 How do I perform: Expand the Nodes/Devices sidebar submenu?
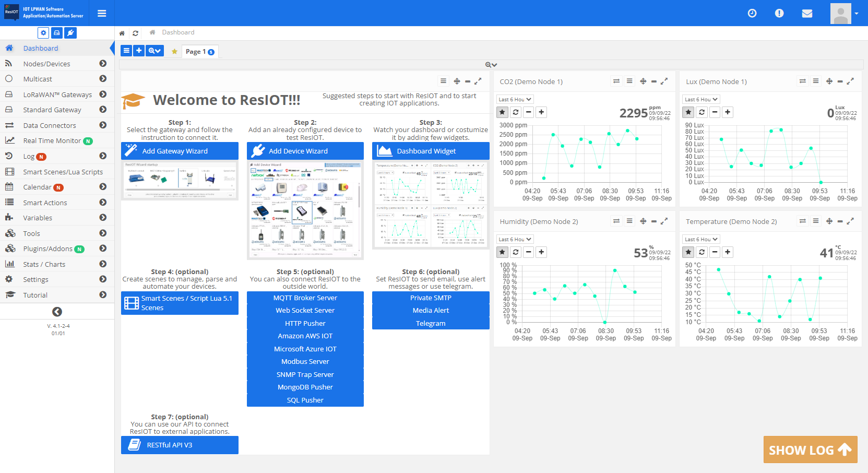[103, 64]
